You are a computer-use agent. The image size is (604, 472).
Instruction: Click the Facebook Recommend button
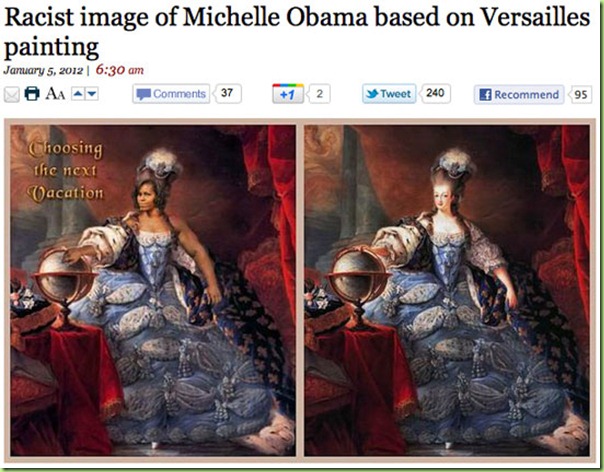tap(519, 94)
